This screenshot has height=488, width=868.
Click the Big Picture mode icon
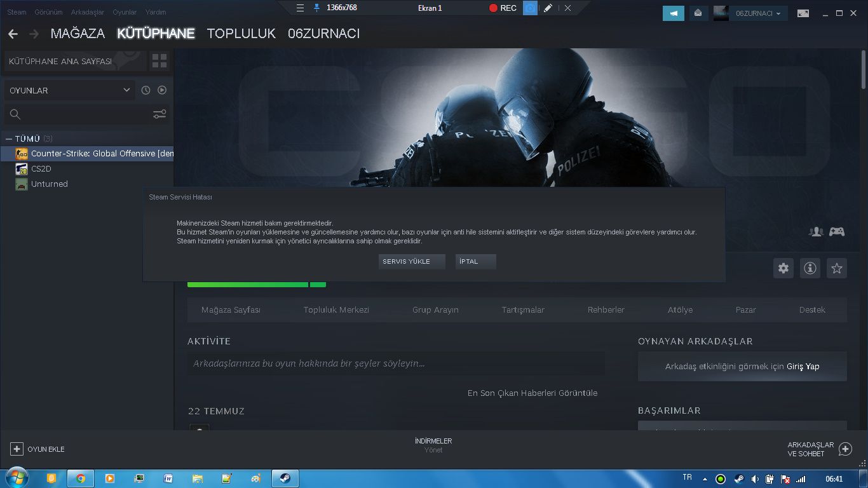click(x=803, y=13)
